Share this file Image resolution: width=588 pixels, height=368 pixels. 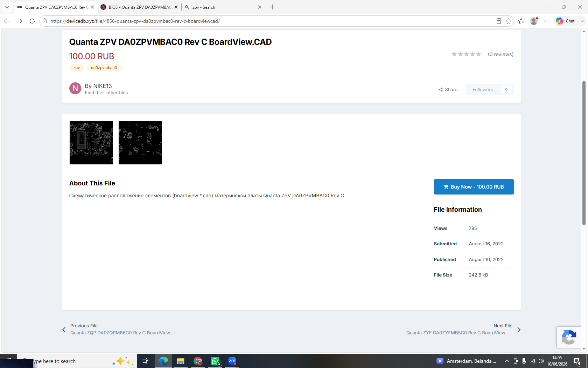(x=448, y=89)
